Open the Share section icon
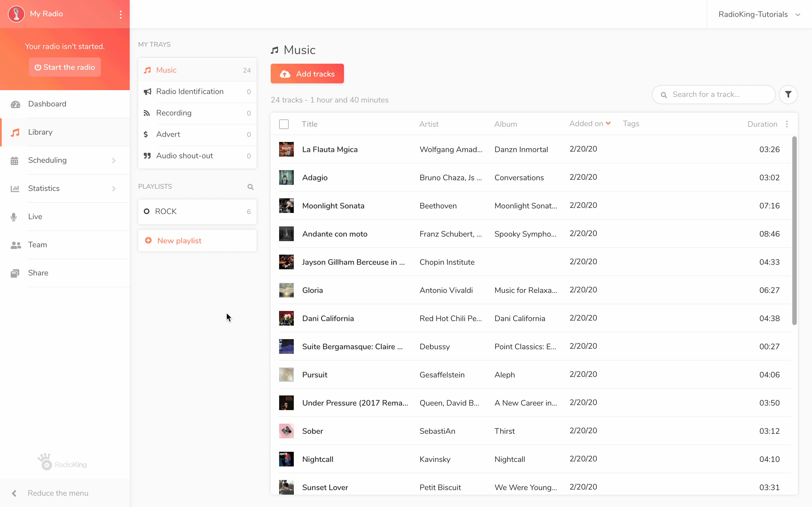This screenshot has height=507, width=812. [14, 273]
